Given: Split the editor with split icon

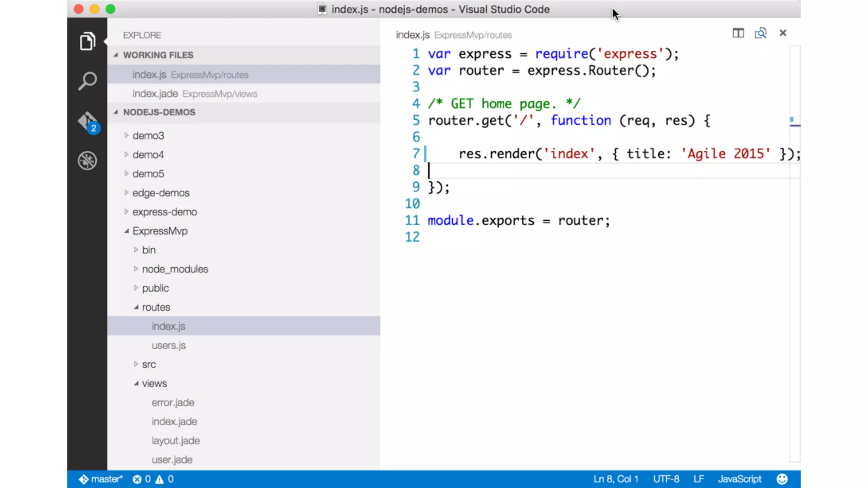Looking at the screenshot, I should click(738, 33).
